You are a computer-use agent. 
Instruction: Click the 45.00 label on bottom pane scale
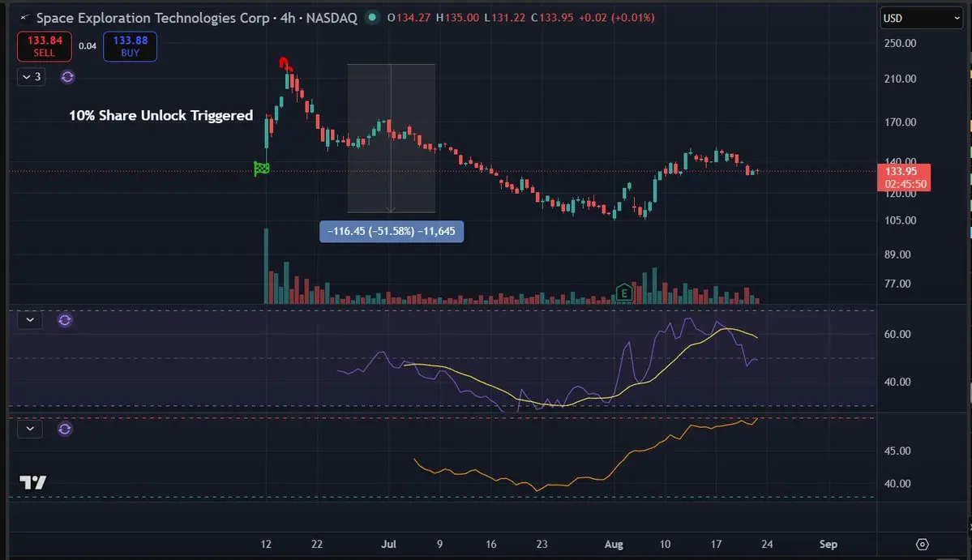[897, 451]
